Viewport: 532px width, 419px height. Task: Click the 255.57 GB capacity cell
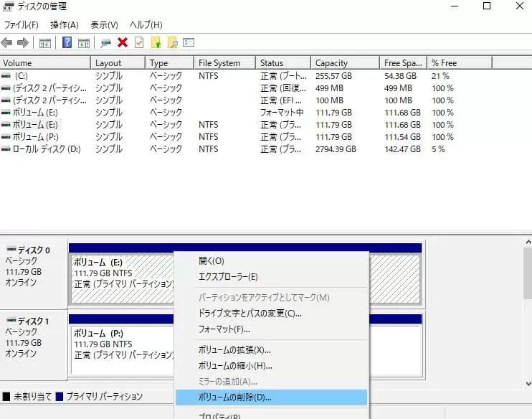(333, 76)
